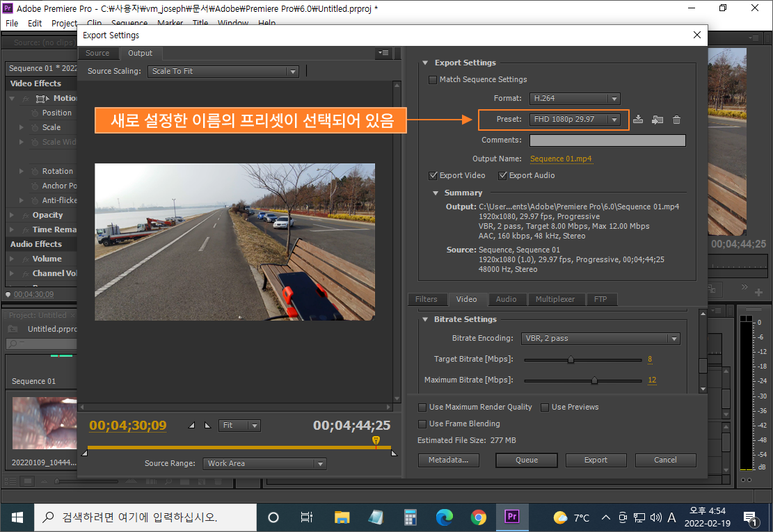Click the Save Preset icon
This screenshot has height=532, width=773.
click(638, 120)
